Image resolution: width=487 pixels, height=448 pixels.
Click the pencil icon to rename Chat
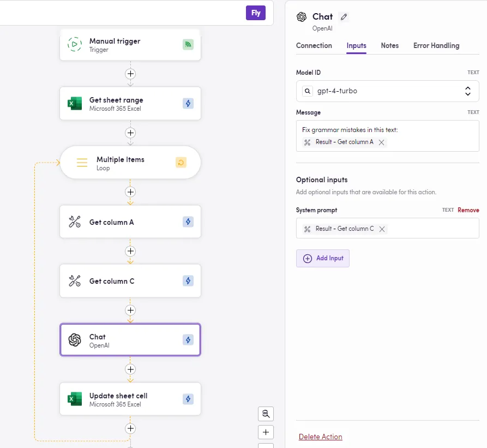pos(343,17)
